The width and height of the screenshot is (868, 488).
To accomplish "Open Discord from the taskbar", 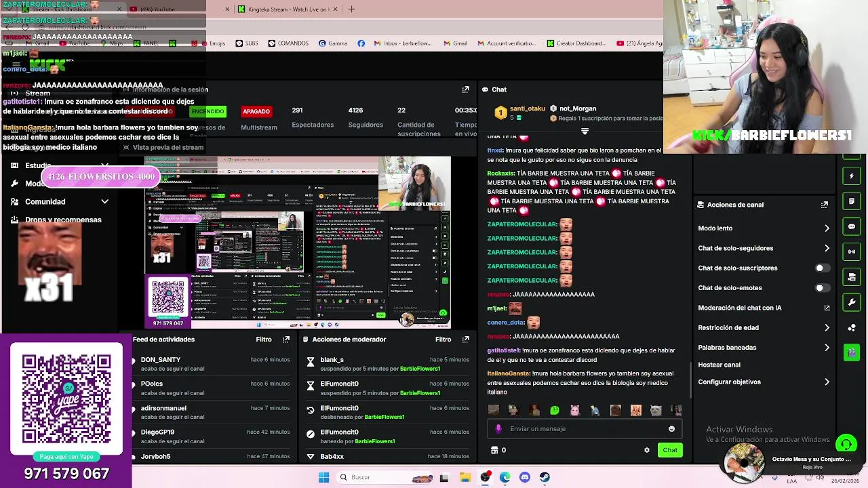I will point(525,477).
